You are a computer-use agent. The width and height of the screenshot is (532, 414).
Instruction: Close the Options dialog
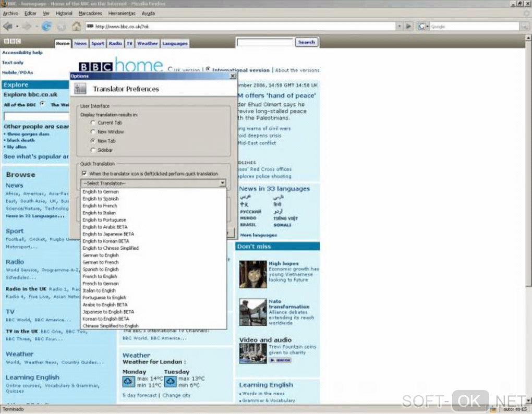click(x=233, y=76)
